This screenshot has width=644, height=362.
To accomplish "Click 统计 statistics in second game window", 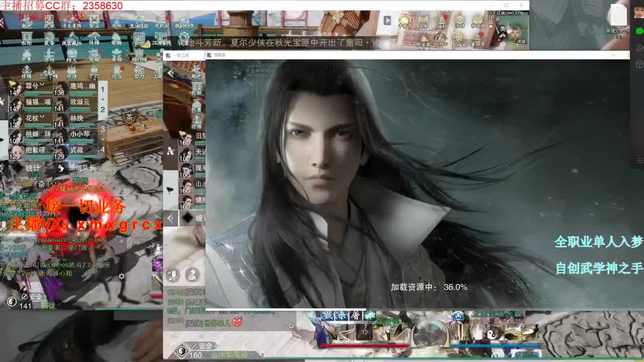I will tap(200, 218).
